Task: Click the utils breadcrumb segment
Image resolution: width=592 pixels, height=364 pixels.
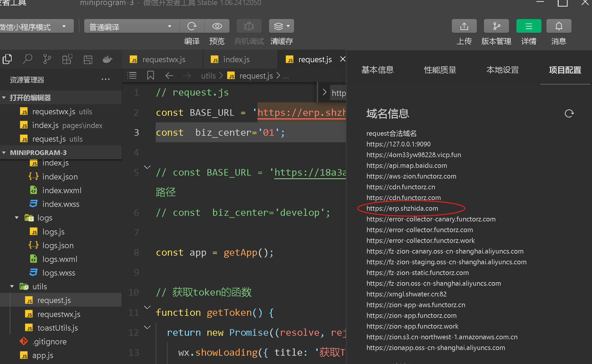Action: [208, 76]
